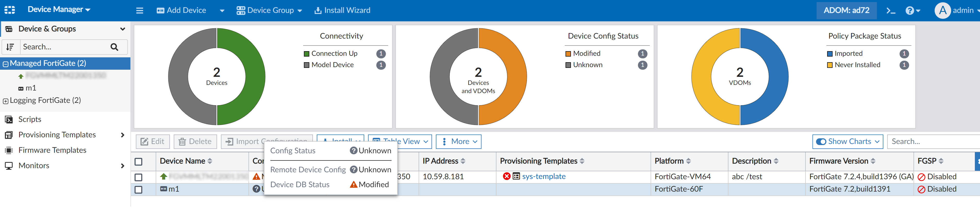Open the Device Group dropdown menu

(269, 11)
